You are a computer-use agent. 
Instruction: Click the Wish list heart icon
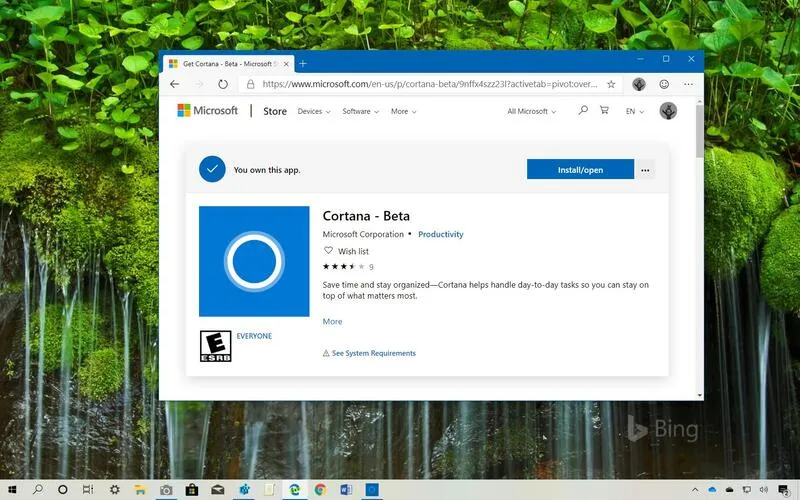pyautogui.click(x=328, y=251)
